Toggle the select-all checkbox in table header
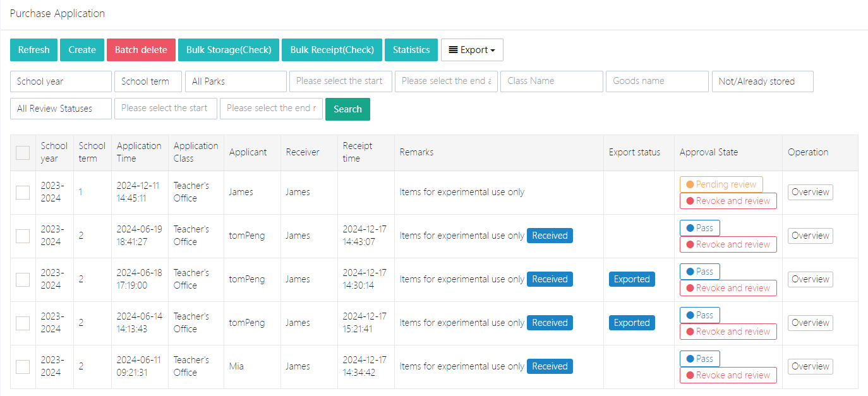Image resolution: width=868 pixels, height=396 pixels. (x=23, y=153)
